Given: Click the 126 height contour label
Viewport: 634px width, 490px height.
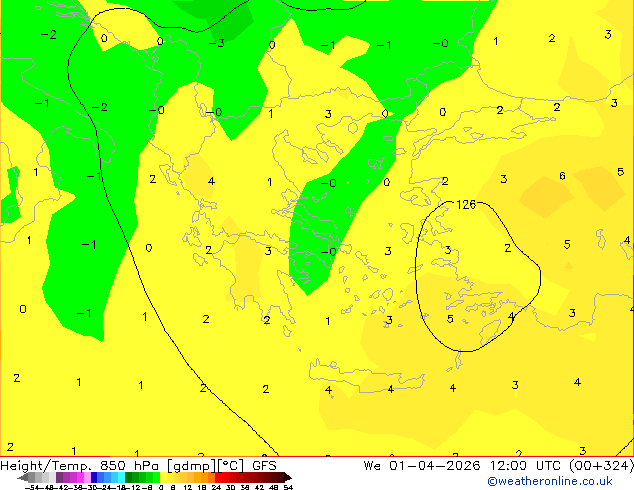Looking at the screenshot, I should (x=466, y=205).
